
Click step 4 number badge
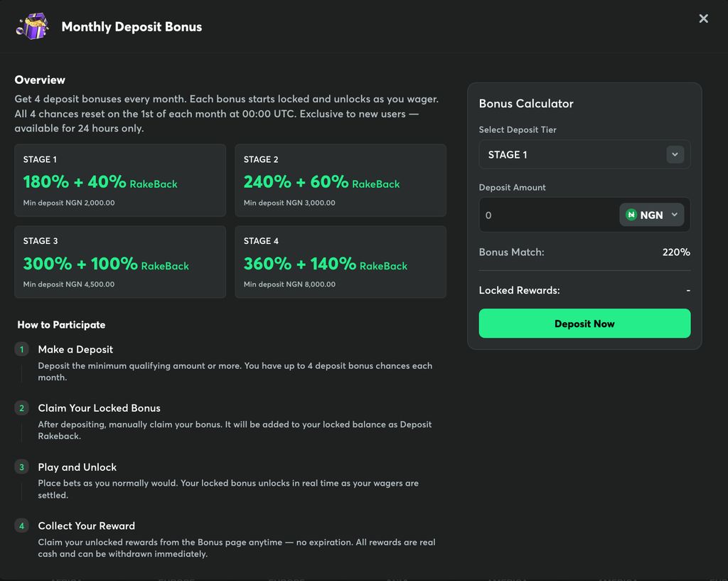click(22, 526)
